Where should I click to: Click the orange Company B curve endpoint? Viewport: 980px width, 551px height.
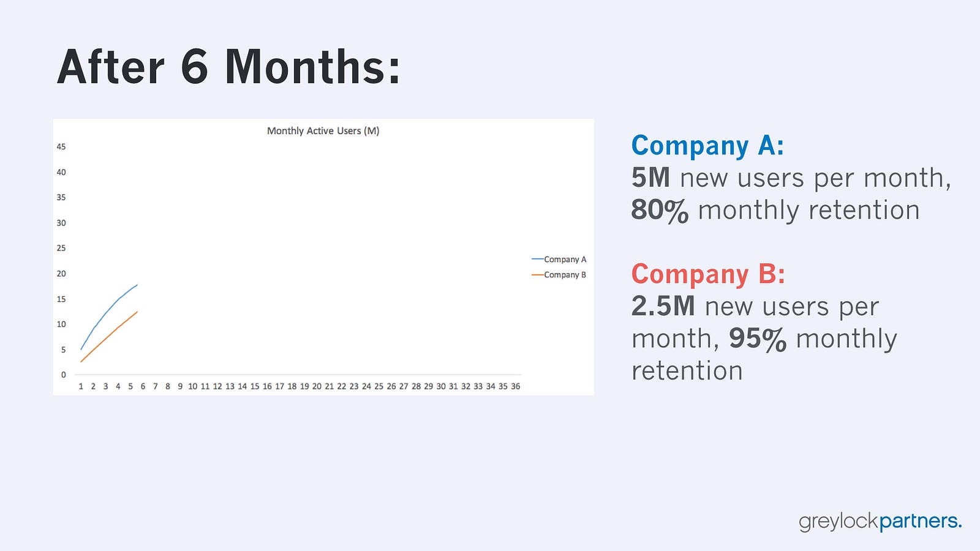click(x=137, y=312)
